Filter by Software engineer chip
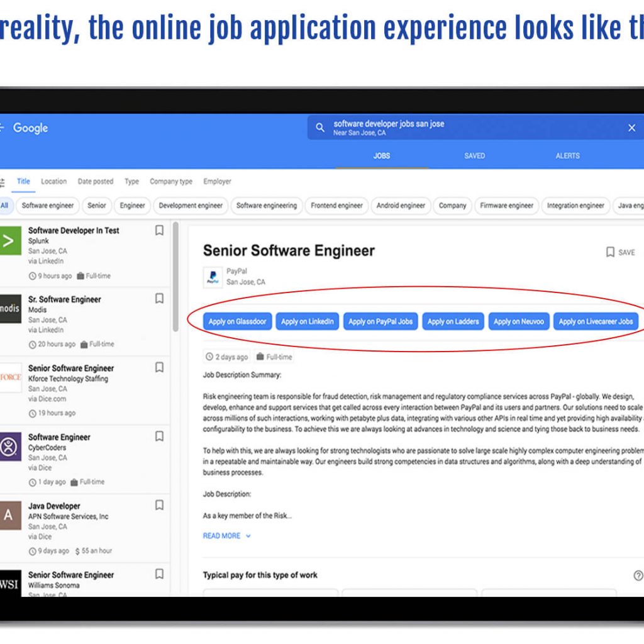The width and height of the screenshot is (644, 644). point(48,206)
